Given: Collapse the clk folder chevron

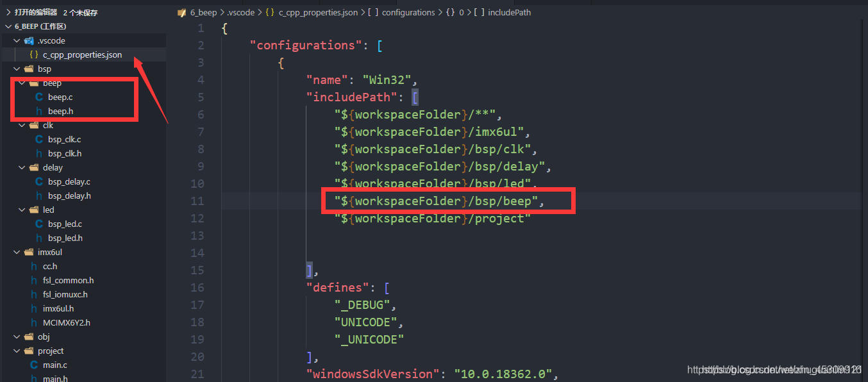Looking at the screenshot, I should click(22, 125).
